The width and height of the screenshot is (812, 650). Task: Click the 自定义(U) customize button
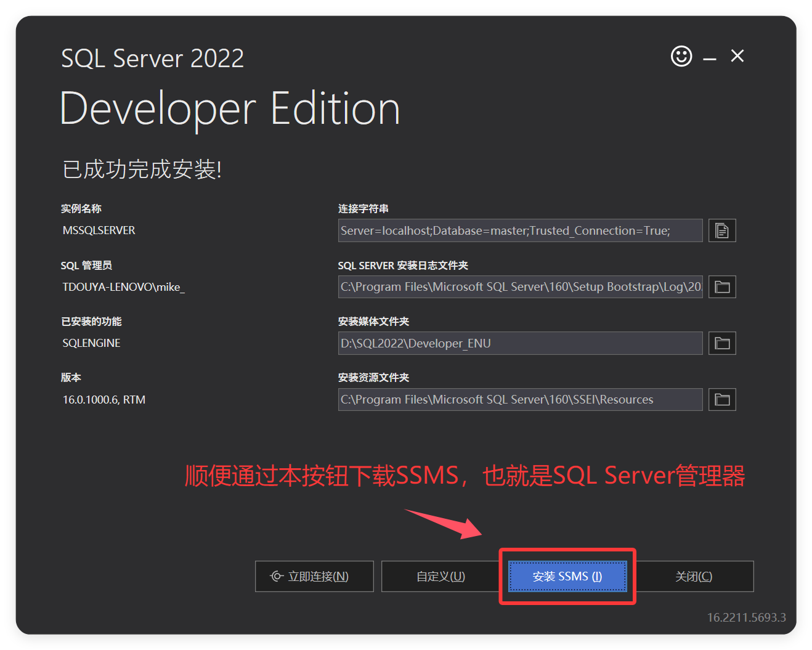coord(441,576)
